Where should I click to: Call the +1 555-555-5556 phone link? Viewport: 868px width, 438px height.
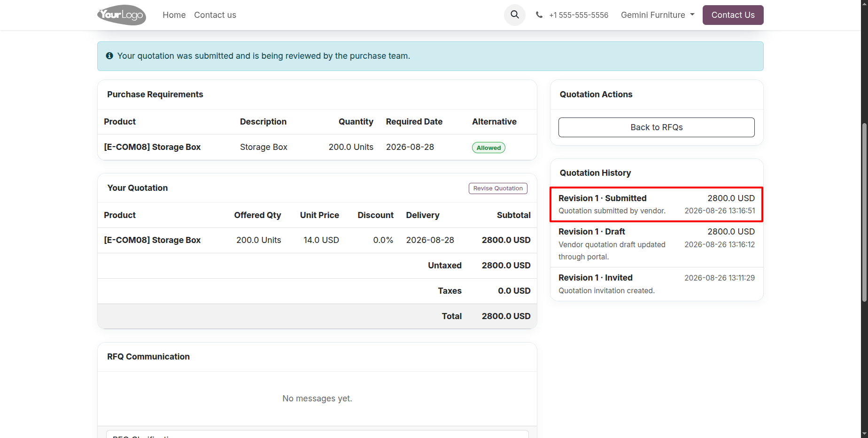tap(579, 15)
